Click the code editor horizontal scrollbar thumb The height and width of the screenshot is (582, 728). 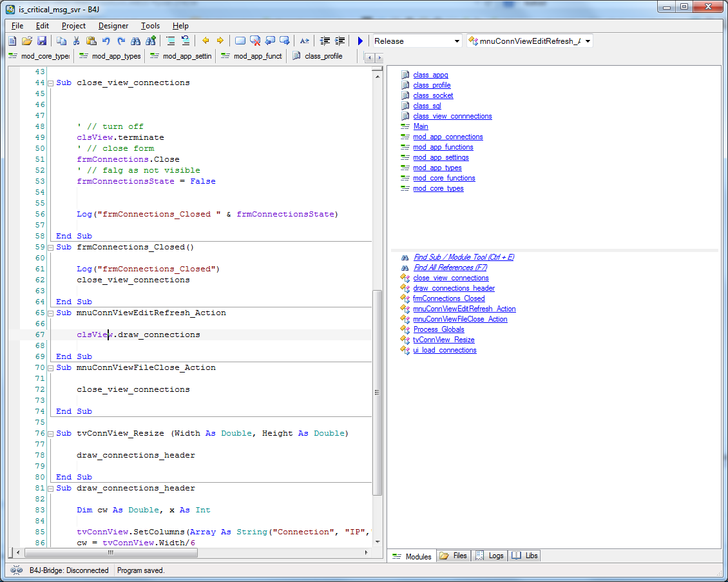(x=110, y=552)
